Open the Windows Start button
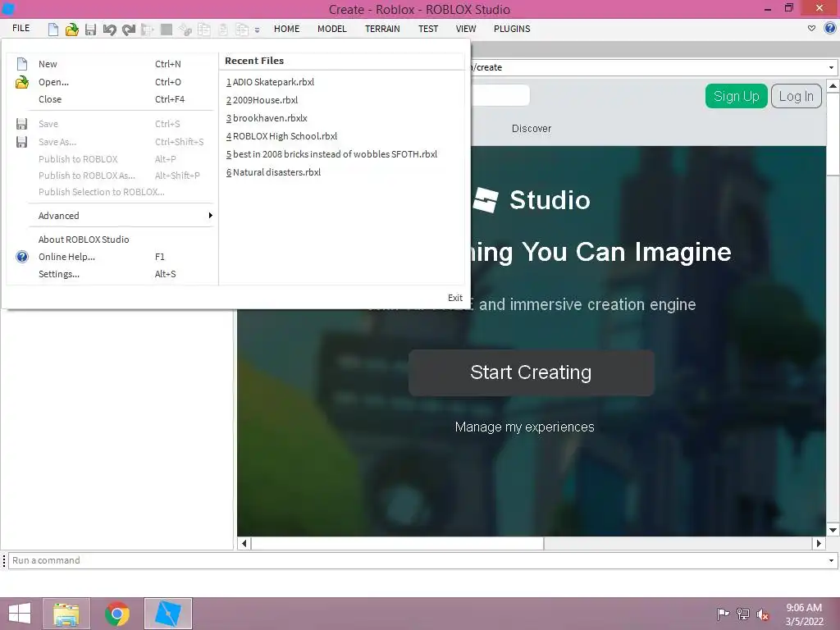840x630 pixels. (20, 614)
